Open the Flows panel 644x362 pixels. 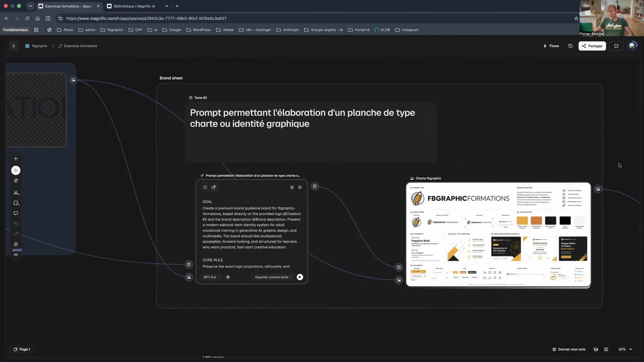point(551,46)
